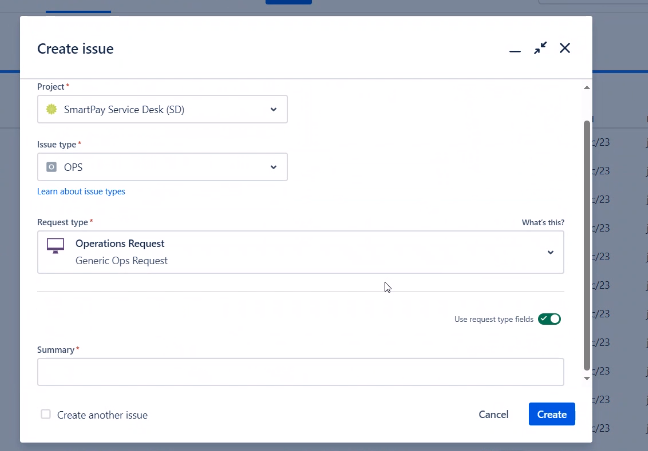Click scrollbar down arrow in dialog
Viewport: 648px width, 451px height.
586,378
